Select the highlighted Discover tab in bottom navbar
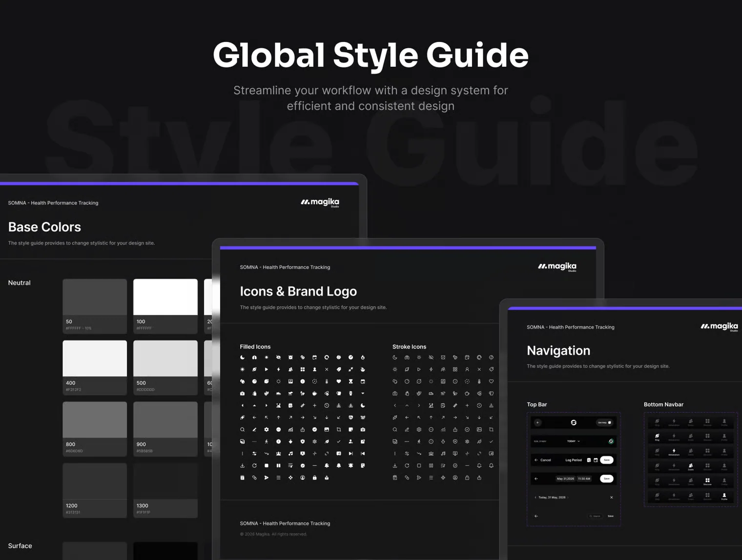742x560 pixels. point(707,481)
